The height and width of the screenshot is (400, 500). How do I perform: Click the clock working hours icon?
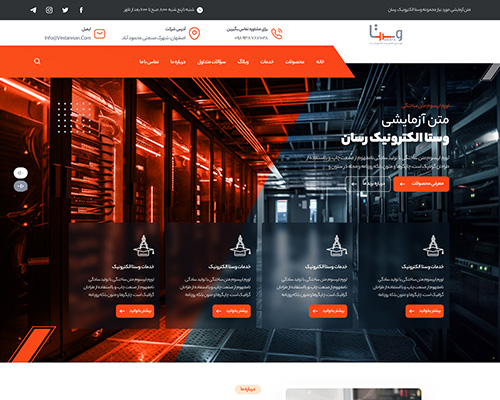[x=200, y=10]
